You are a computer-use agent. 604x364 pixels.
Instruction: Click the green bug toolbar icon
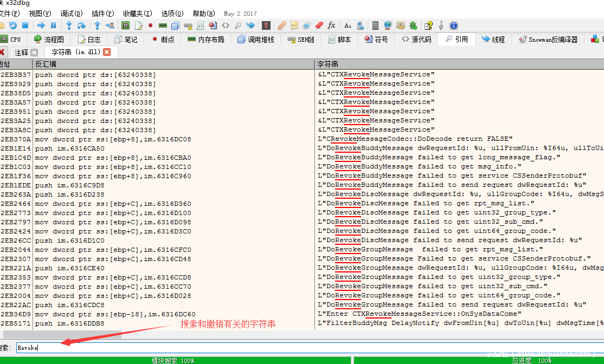[413, 25]
